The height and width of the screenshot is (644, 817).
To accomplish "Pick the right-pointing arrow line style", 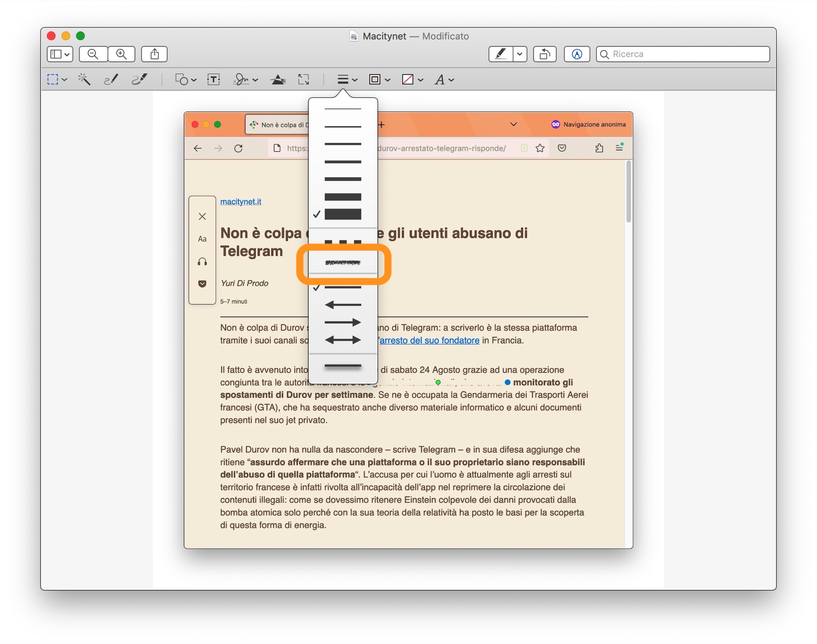I will [342, 323].
